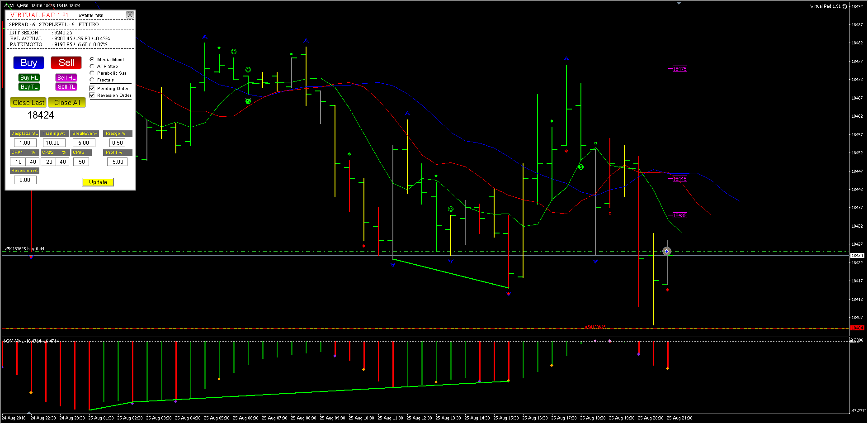Click the magenta Sell TL button
The height and width of the screenshot is (424, 868).
coord(66,87)
